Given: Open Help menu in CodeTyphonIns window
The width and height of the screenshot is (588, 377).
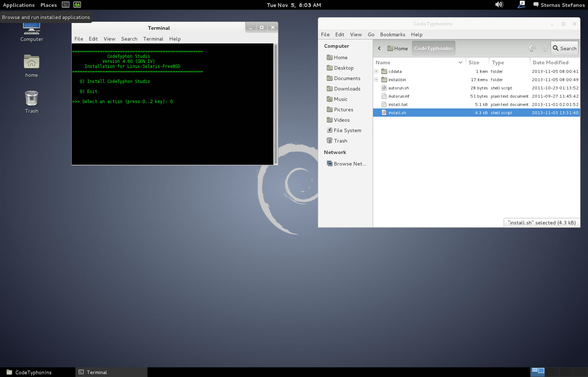Looking at the screenshot, I should coord(417,34).
